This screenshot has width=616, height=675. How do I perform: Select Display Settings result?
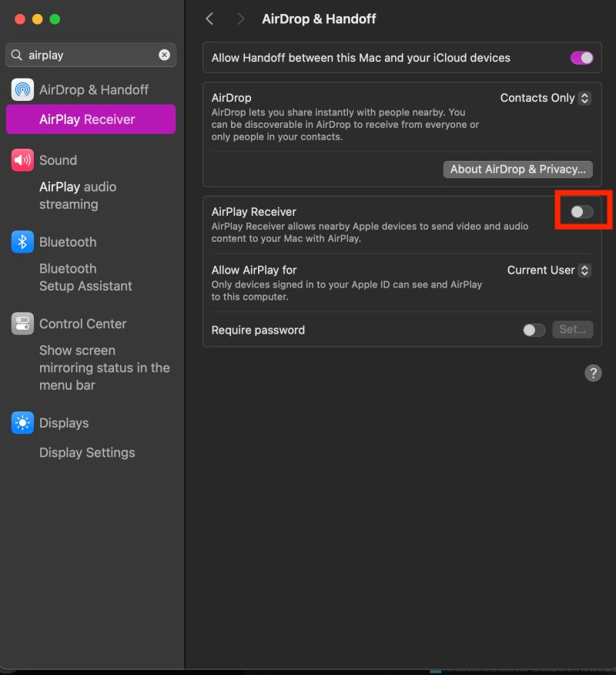point(87,452)
